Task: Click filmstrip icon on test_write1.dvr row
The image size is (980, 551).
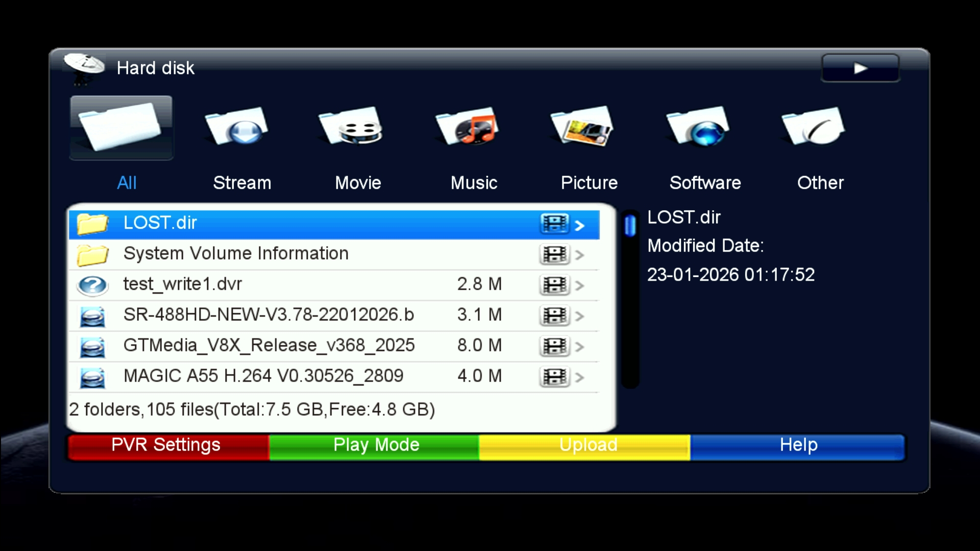Action: [554, 285]
